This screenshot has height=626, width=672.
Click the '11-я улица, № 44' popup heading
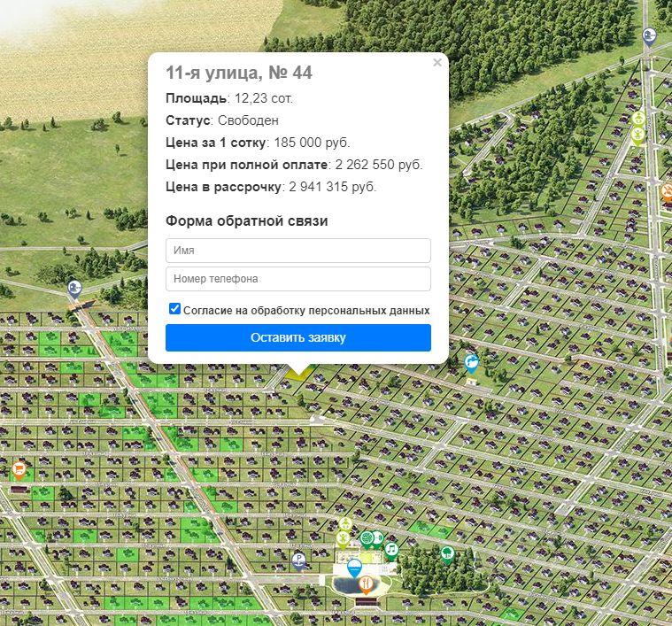tap(239, 73)
